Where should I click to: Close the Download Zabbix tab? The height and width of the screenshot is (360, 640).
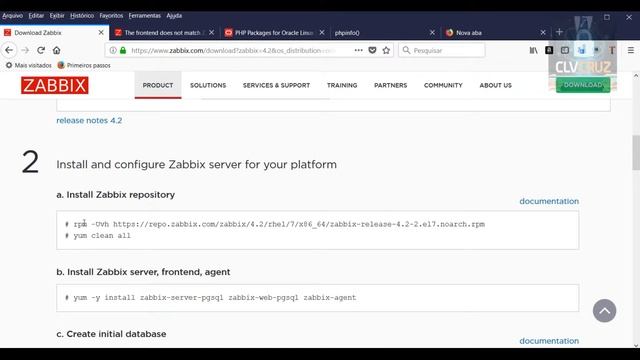pos(101,33)
